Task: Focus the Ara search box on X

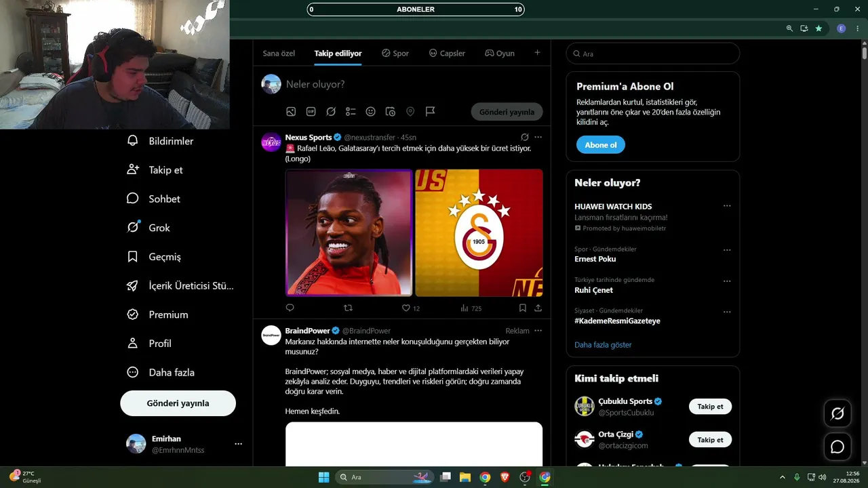Action: click(652, 54)
